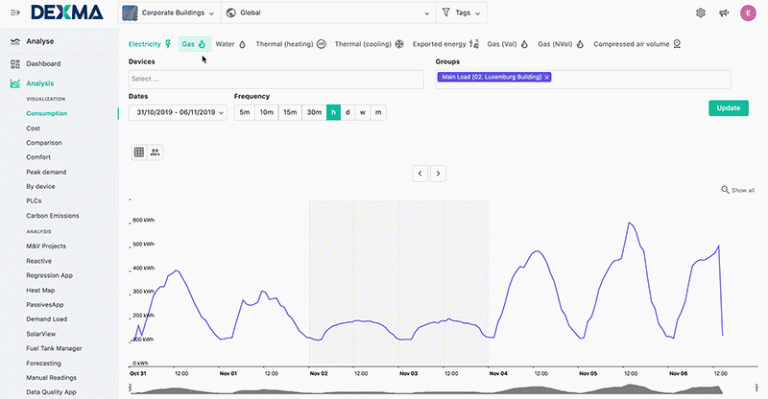This screenshot has width=768, height=399.
Task: Select the Thermal (heating) tab
Action: click(291, 44)
